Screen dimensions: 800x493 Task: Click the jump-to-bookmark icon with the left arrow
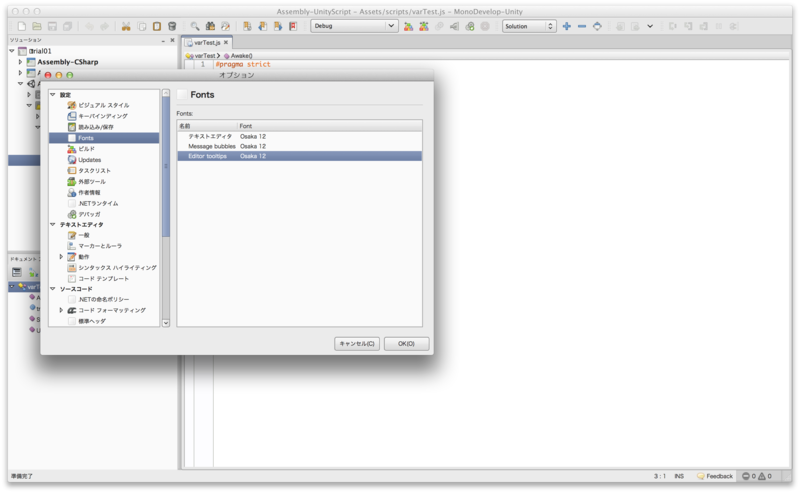click(x=262, y=26)
